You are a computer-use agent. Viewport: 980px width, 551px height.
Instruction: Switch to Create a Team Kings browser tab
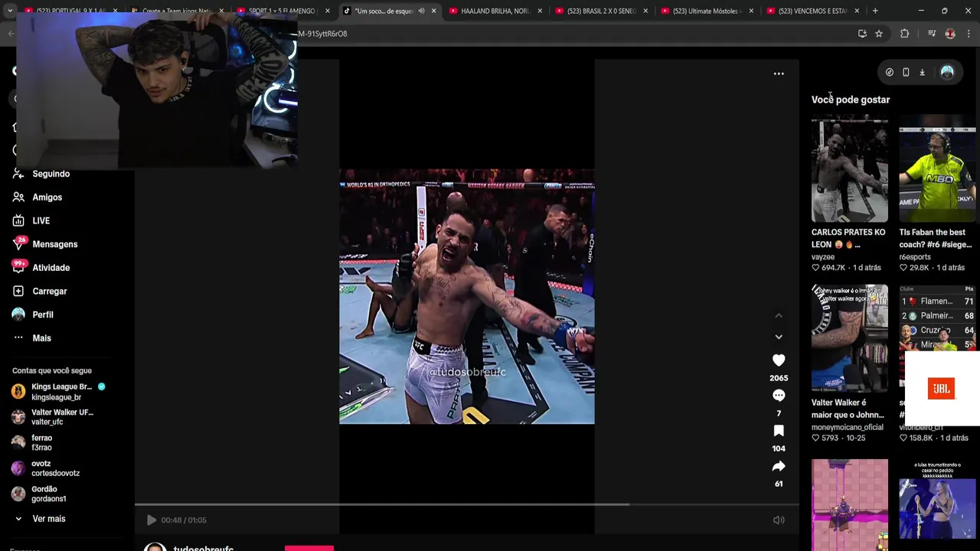coord(177,11)
